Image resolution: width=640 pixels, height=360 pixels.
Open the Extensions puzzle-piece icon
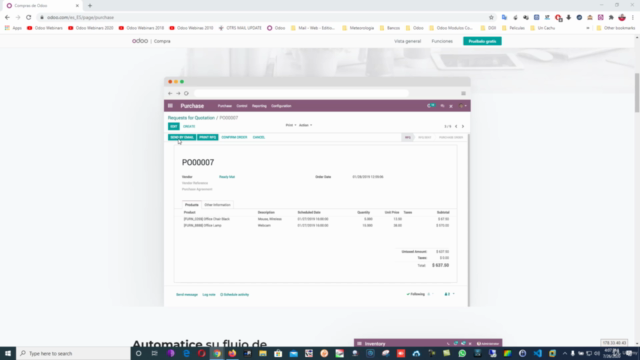pos(611,18)
